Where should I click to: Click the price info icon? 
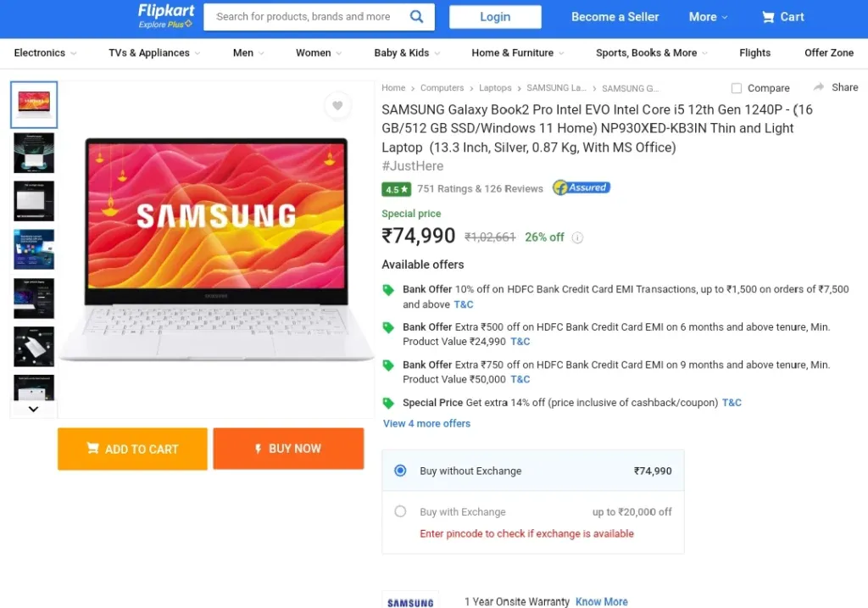577,237
